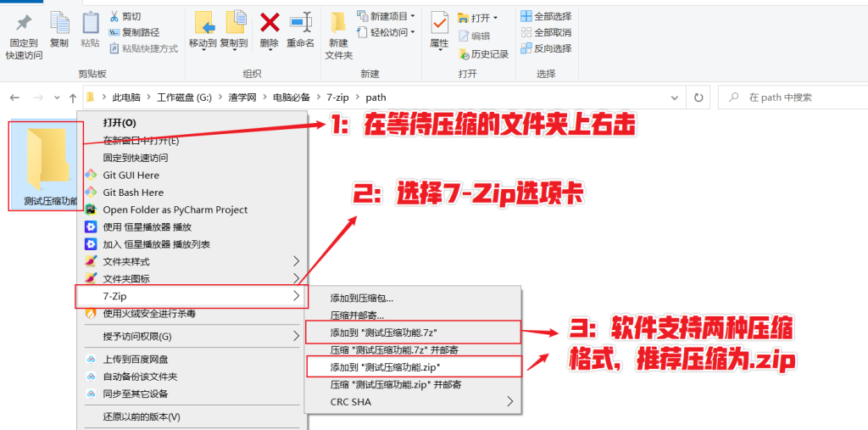Select the 测试压缩功能 folder

[46, 165]
